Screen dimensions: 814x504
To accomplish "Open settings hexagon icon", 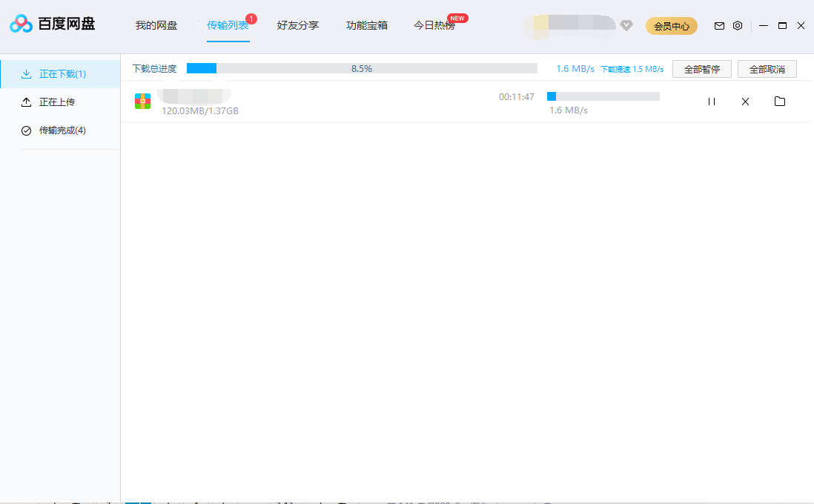I will click(737, 26).
